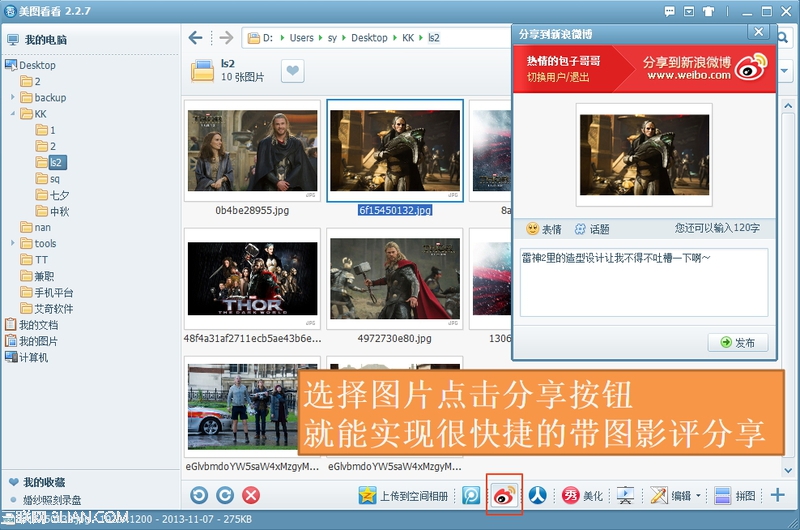Image resolution: width=800 pixels, height=530 pixels.
Task: Select the ls2 folder in the tree
Action: click(51, 162)
